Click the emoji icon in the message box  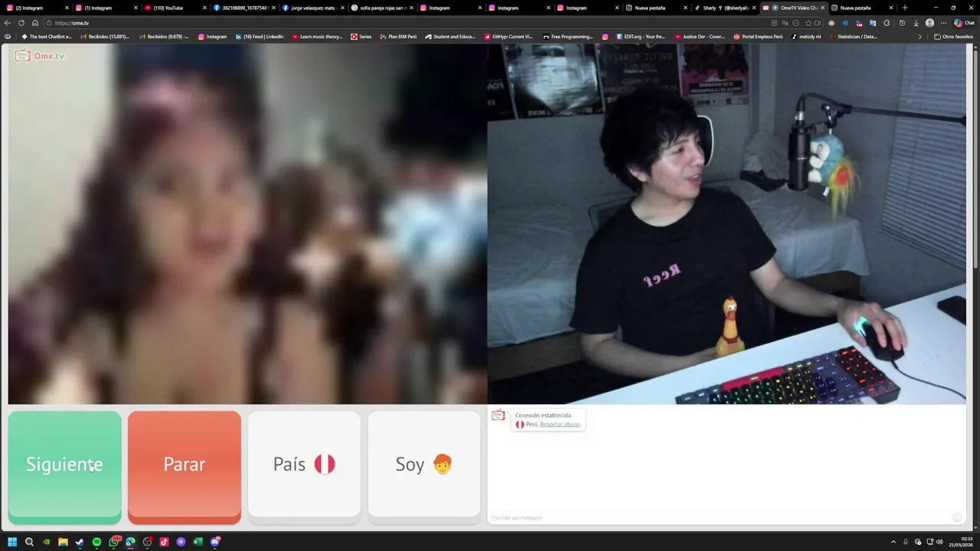pos(956,518)
